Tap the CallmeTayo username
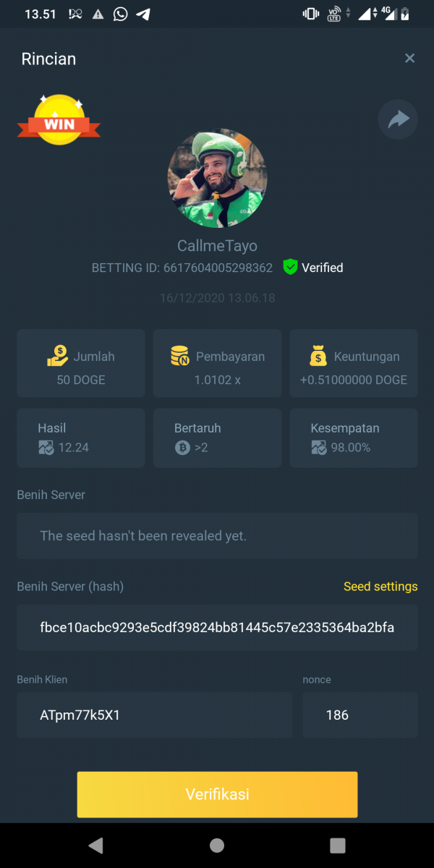Screen dimensions: 434x868 pos(217,246)
